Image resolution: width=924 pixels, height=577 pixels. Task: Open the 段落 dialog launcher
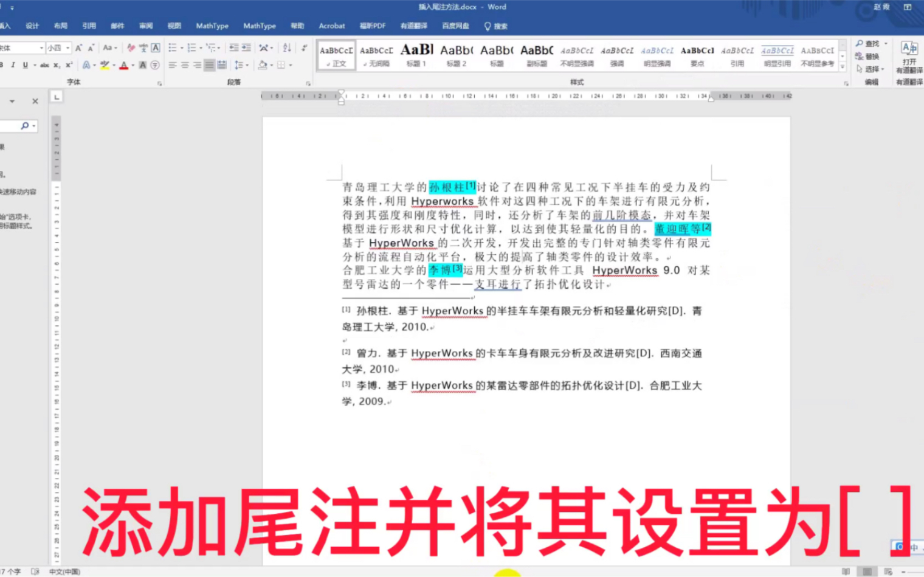308,83
